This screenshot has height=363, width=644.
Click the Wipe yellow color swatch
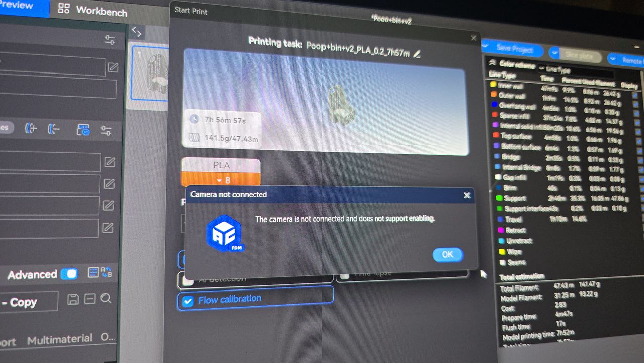(x=502, y=251)
